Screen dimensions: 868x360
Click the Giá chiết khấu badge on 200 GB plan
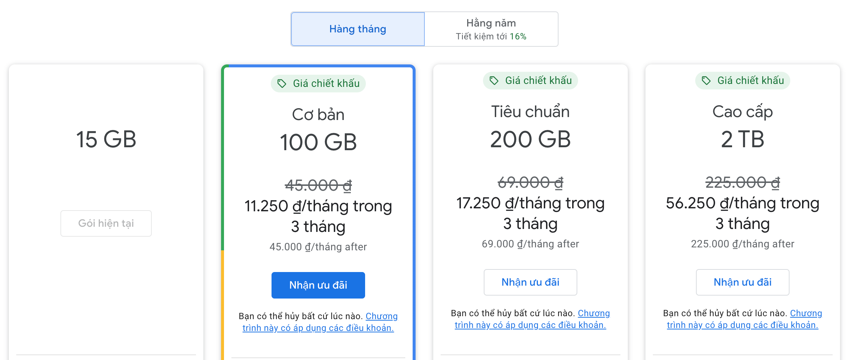pos(538,81)
